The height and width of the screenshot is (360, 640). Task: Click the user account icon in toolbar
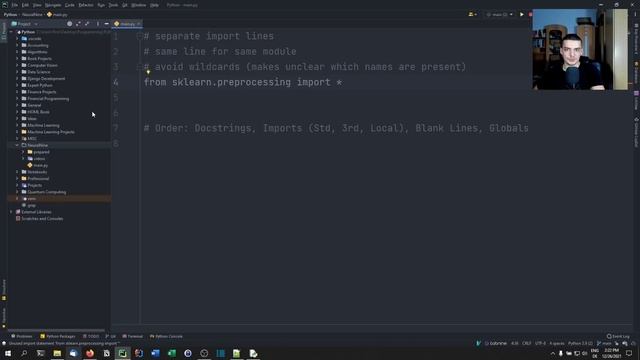[x=472, y=14]
